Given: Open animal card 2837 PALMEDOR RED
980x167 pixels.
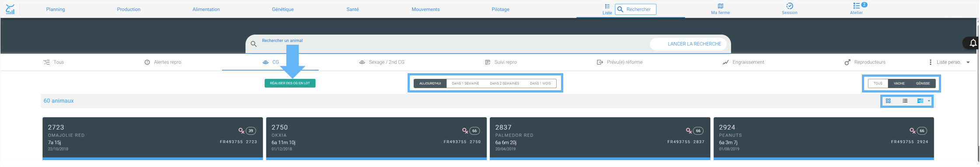Looking at the screenshot, I should [x=600, y=138].
